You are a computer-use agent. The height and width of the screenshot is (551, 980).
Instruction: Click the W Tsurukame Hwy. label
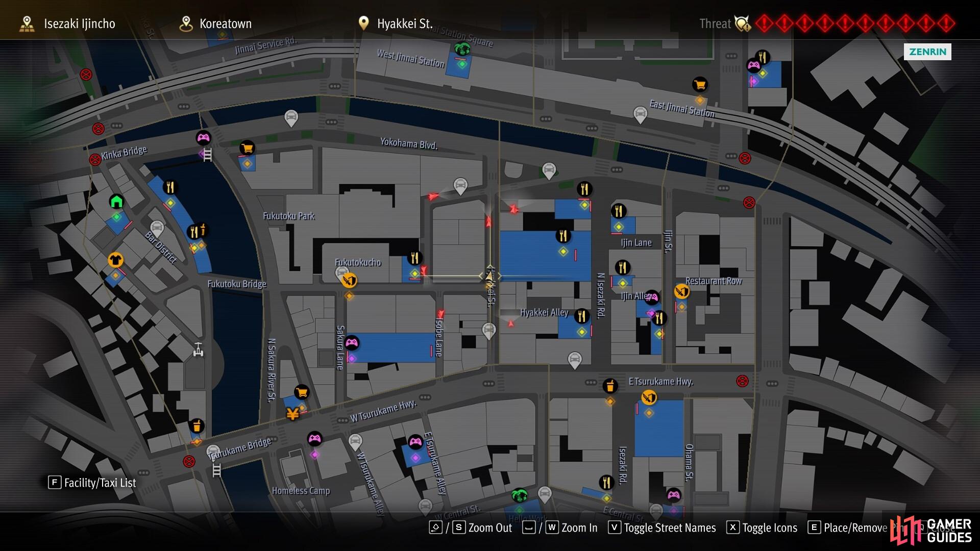coord(383,411)
